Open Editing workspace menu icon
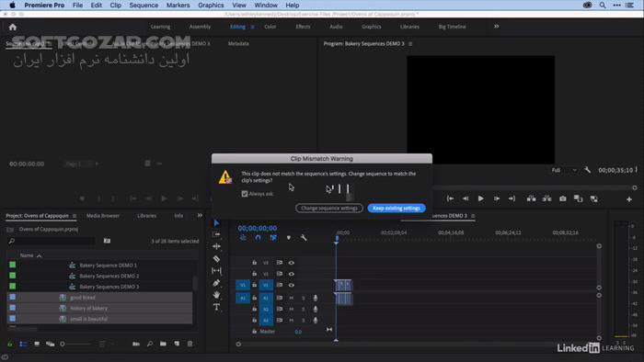 point(253,27)
